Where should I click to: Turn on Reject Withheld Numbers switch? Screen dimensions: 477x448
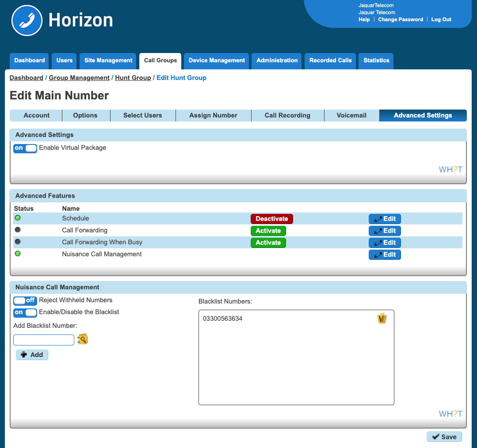(25, 300)
